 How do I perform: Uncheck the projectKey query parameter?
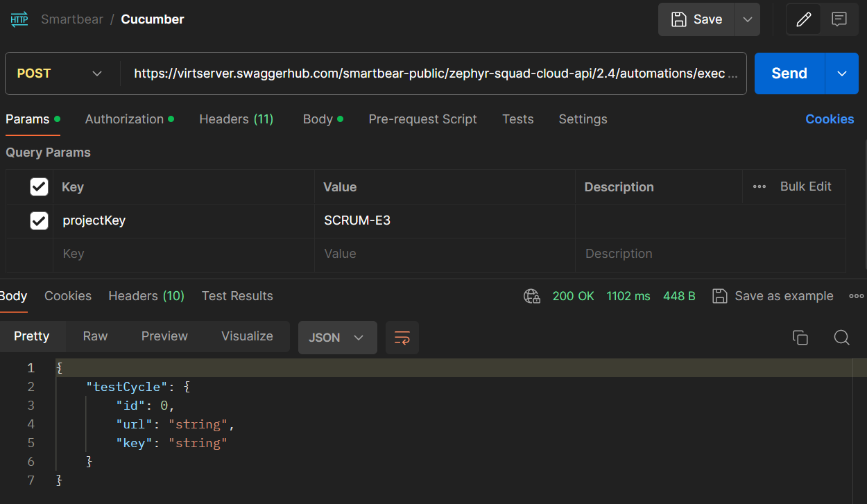pos(39,220)
